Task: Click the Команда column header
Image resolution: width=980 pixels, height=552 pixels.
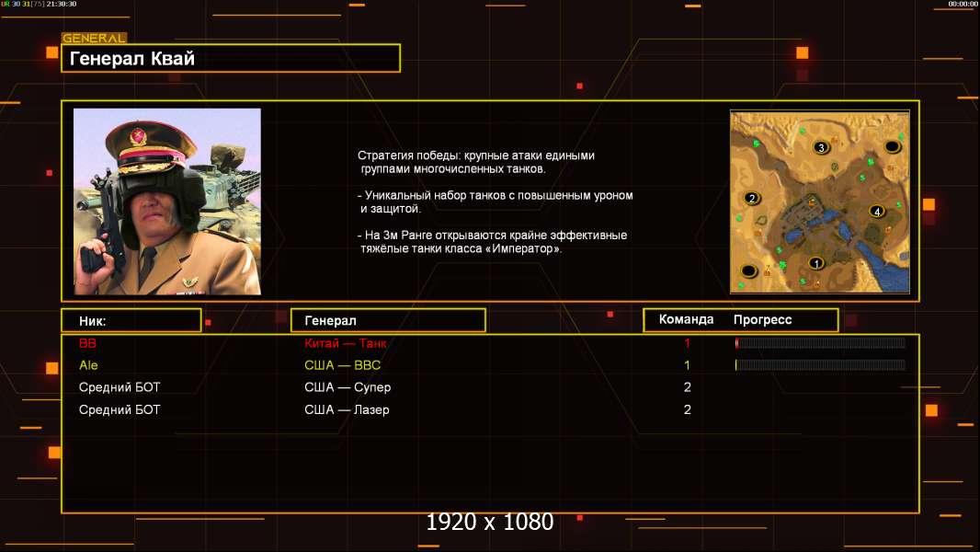Action: pyautogui.click(x=686, y=319)
